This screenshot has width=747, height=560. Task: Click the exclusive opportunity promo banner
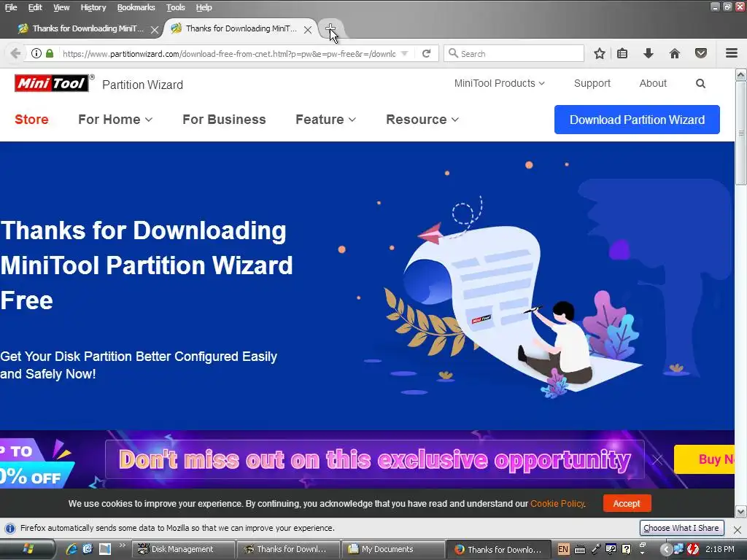click(x=374, y=460)
